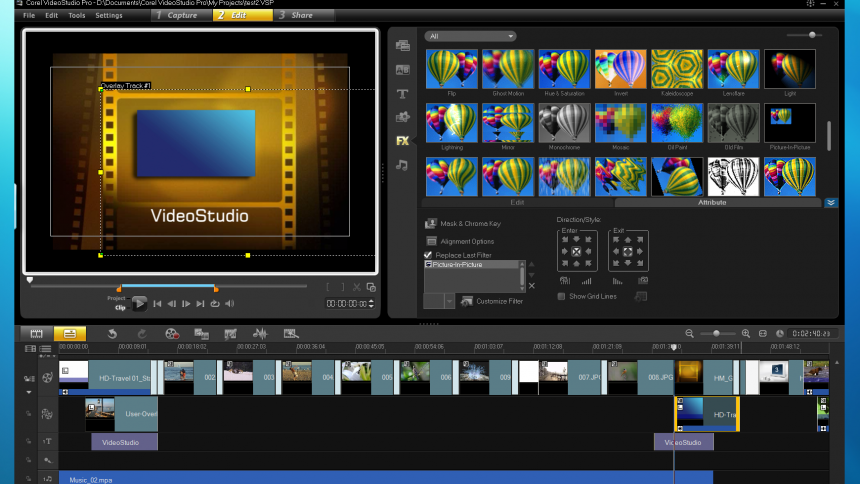Select the Old Film filter thumbnail
The height and width of the screenshot is (484, 860).
pos(733,122)
